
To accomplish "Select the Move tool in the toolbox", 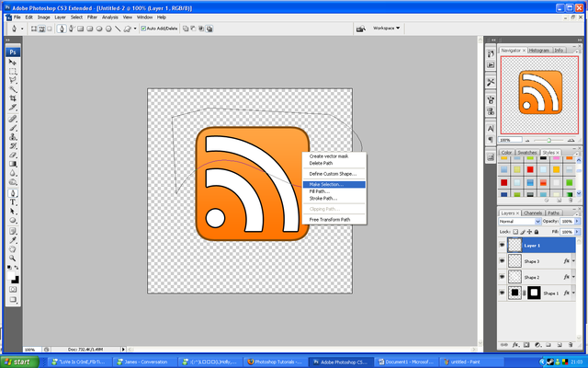I will click(x=13, y=63).
